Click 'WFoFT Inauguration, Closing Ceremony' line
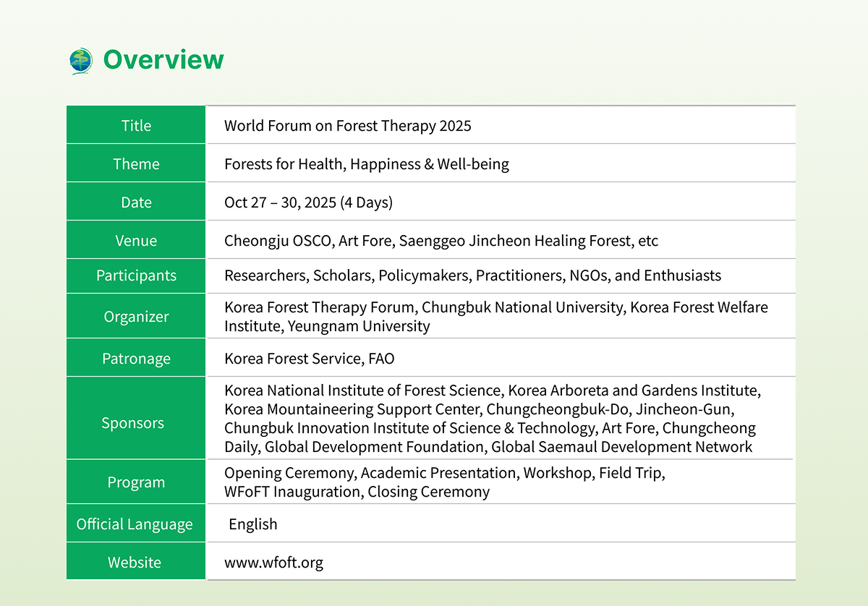Screen dimensions: 868x606 point(357,492)
